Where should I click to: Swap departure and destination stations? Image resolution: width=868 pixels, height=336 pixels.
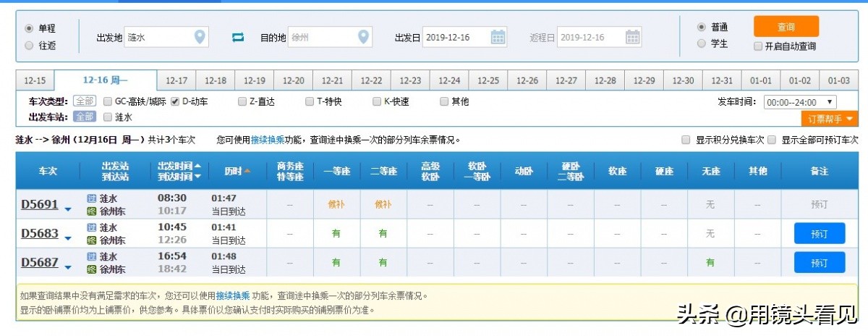click(238, 37)
